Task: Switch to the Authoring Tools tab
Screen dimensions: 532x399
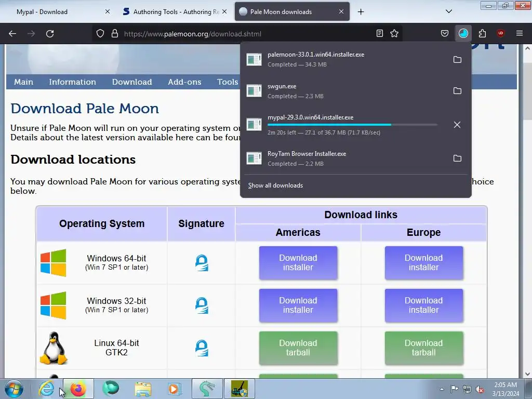Action: pos(175,11)
